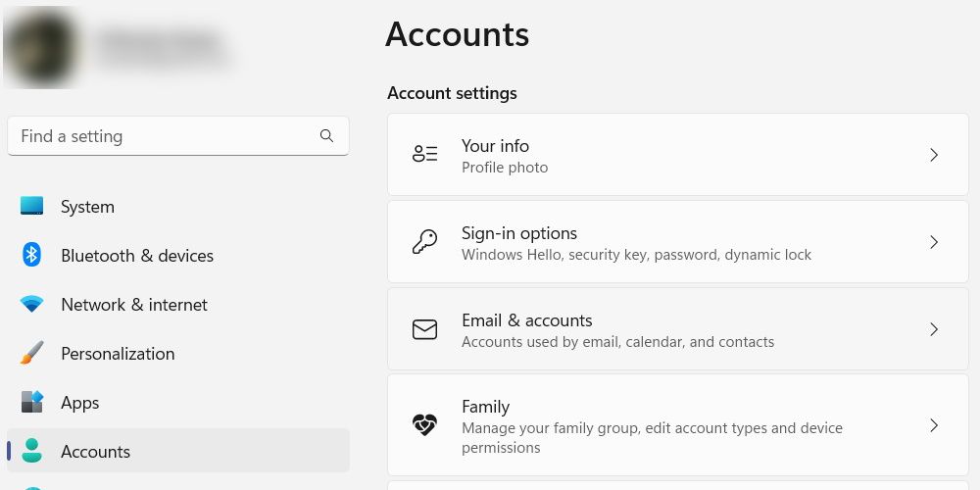Click the Sign-in options key icon
Screen dimensions: 980x490
(424, 242)
